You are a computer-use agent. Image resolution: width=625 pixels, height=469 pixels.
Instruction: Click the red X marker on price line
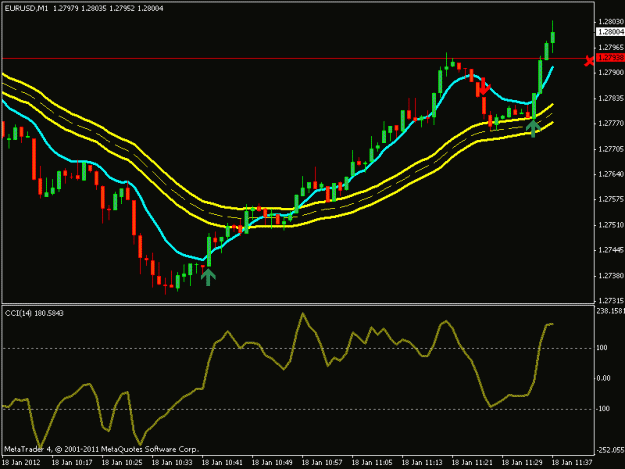[x=589, y=61]
